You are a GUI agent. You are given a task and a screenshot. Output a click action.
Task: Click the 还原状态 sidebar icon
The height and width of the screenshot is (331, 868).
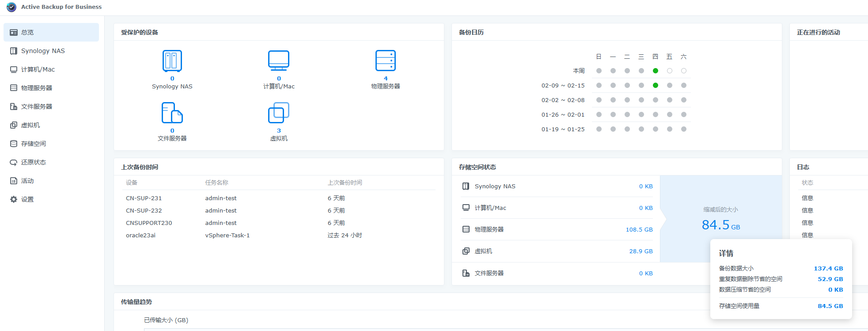click(x=14, y=162)
